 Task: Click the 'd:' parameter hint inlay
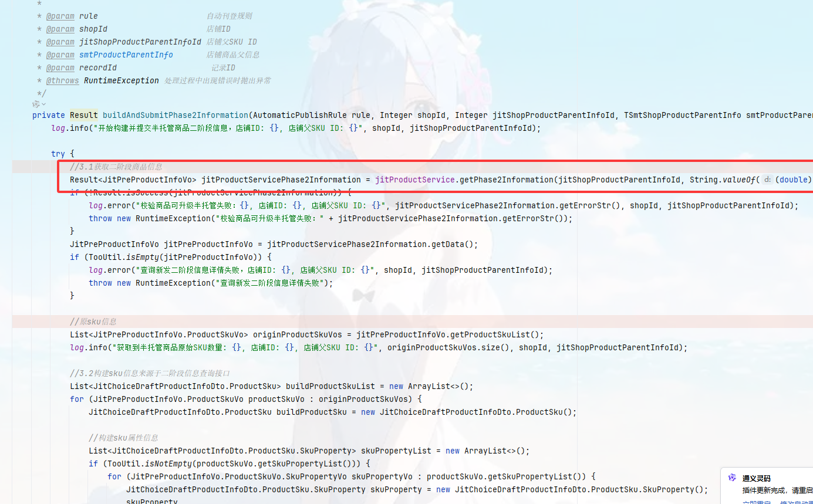767,180
